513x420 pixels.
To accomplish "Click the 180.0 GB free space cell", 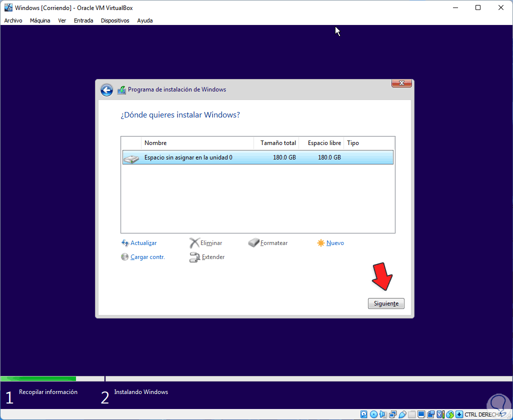I will (329, 157).
